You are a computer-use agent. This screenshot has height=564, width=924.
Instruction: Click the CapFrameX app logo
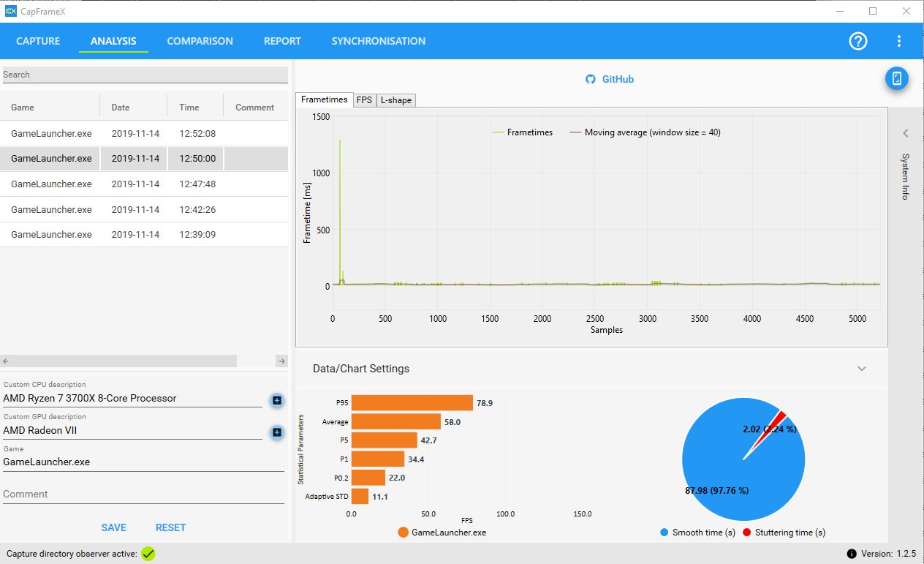coord(10,11)
